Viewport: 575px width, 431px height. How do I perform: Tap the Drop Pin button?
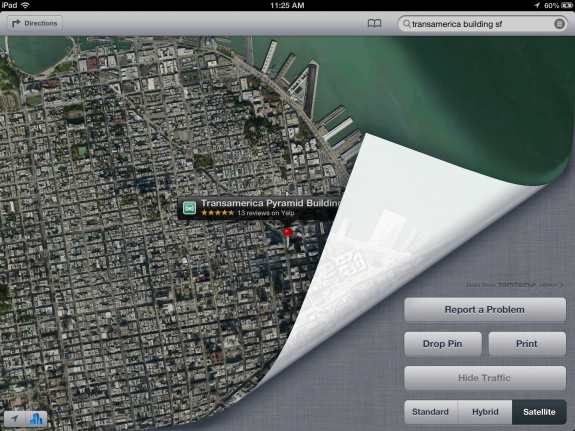[x=443, y=344]
